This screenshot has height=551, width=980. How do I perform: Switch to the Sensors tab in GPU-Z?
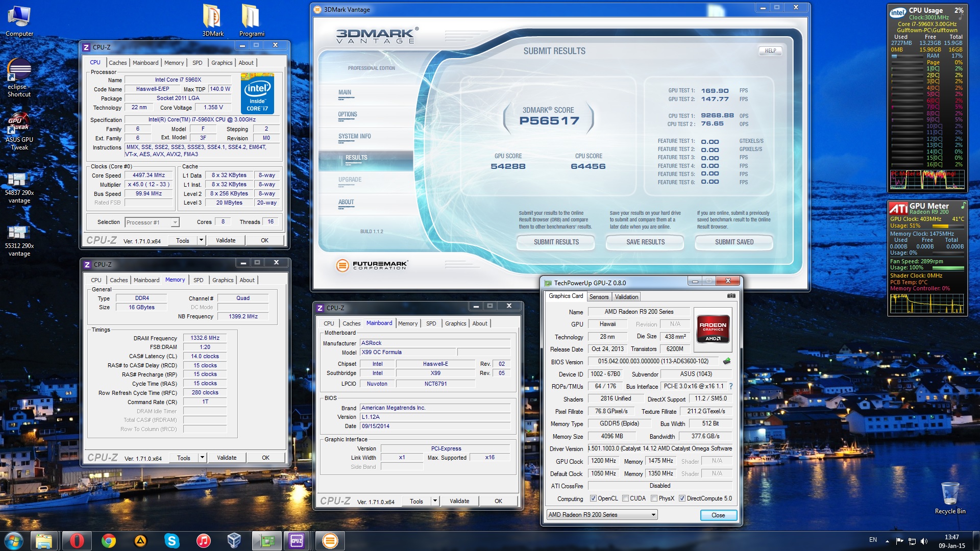[x=599, y=297]
